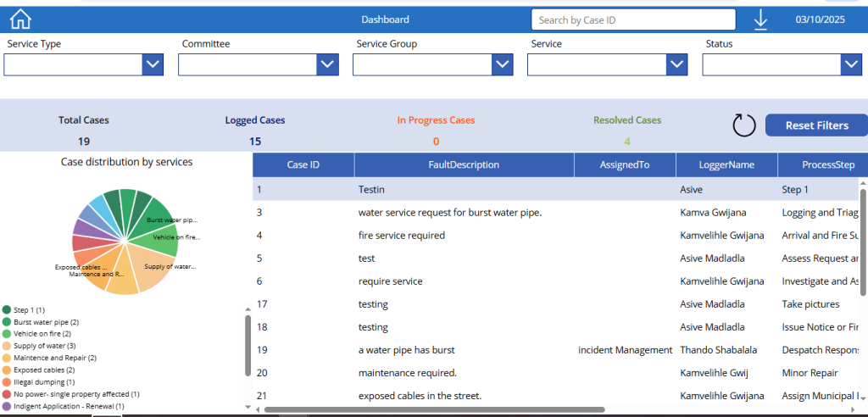This screenshot has width=868, height=417.
Task: Click the Resolved Cases count
Action: pyautogui.click(x=627, y=142)
